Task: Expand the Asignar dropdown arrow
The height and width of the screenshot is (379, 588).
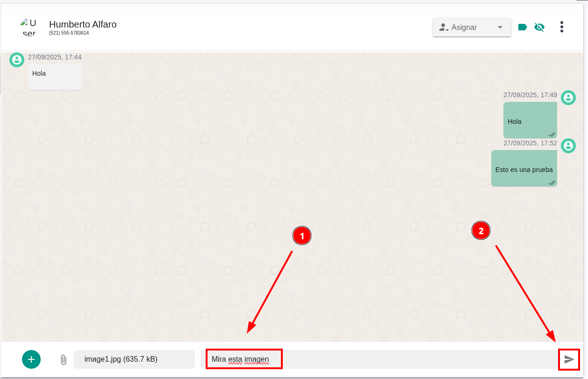Action: [500, 28]
